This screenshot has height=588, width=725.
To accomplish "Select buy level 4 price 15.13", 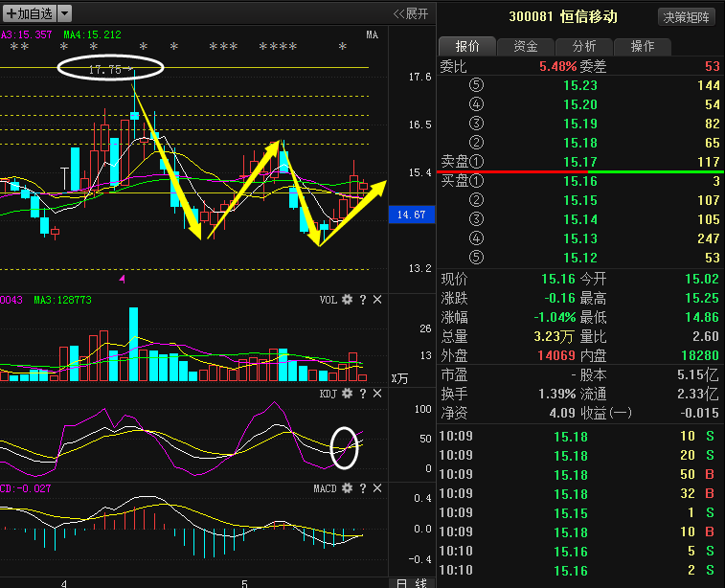I will point(580,239).
